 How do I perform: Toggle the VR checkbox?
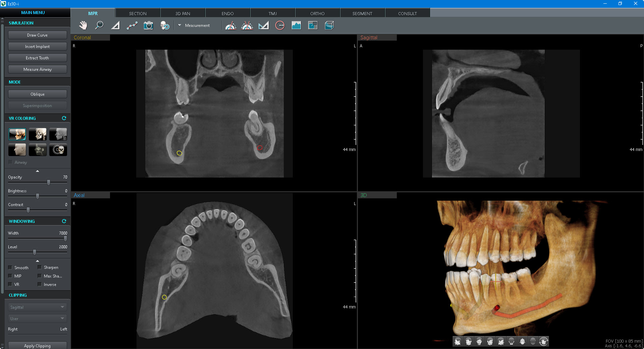[10, 284]
